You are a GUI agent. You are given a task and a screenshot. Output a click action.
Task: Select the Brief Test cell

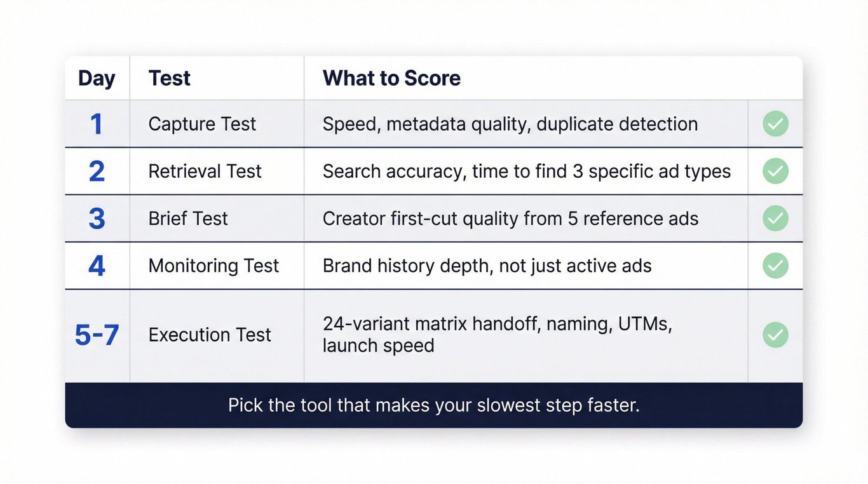[x=187, y=218]
